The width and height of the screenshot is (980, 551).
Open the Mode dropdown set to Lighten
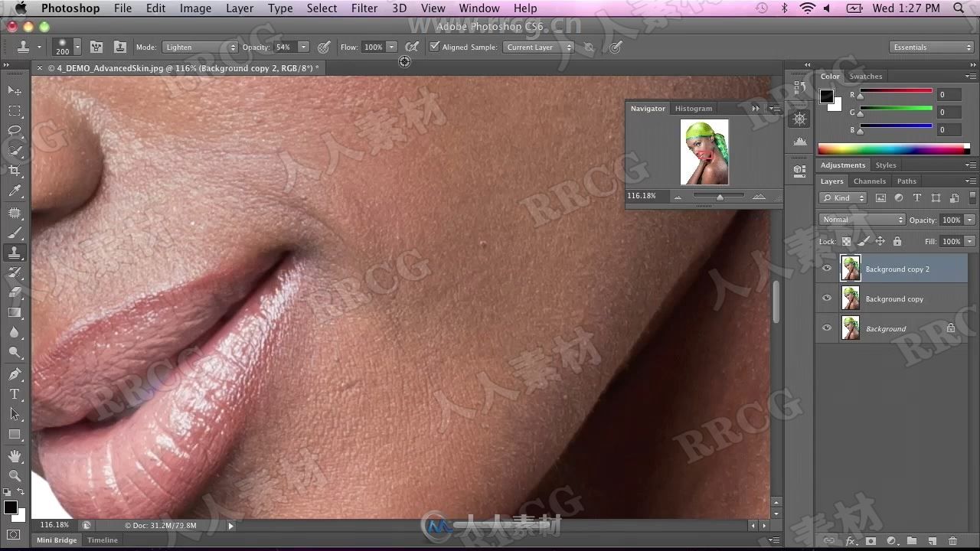(x=200, y=47)
